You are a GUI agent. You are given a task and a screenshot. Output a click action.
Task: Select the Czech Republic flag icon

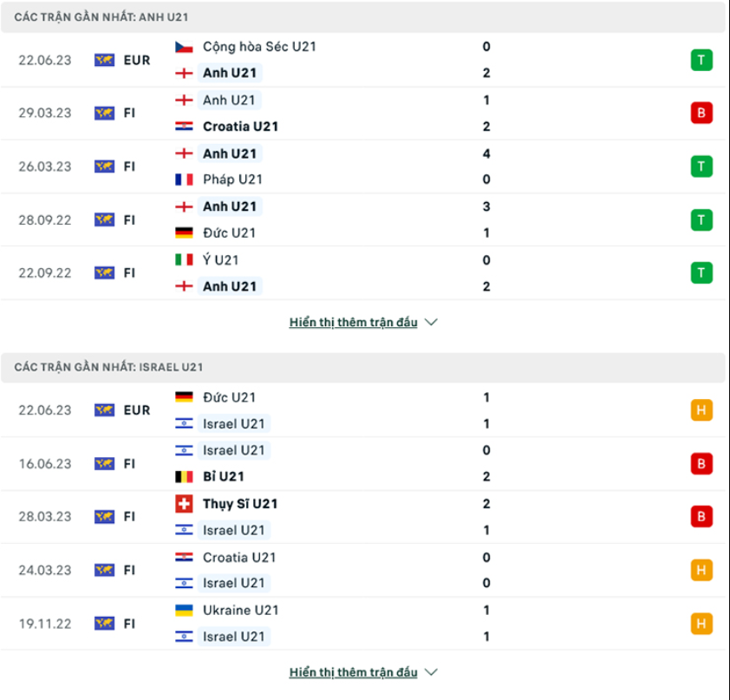(184, 46)
